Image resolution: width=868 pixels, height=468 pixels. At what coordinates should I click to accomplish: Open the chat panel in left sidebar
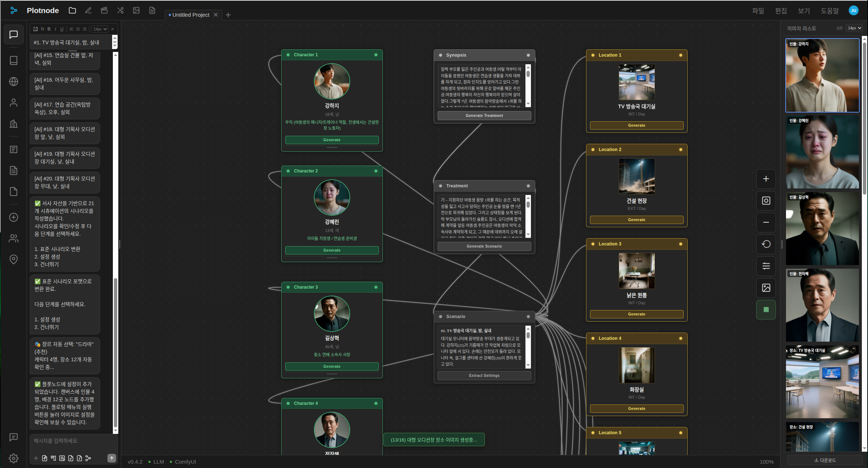pos(13,34)
